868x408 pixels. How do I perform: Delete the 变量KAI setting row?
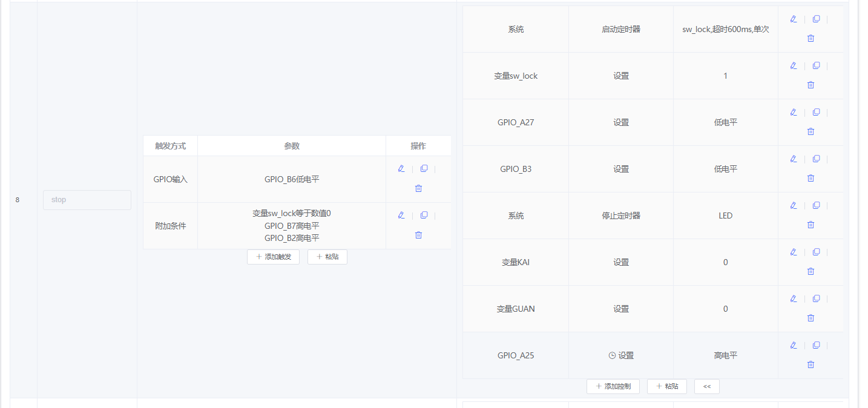[810, 271]
